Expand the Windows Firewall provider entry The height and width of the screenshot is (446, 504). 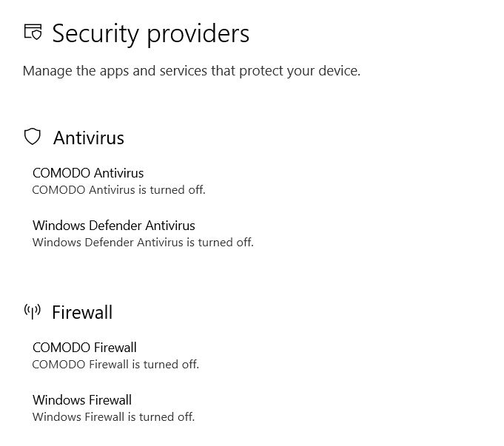[113, 408]
